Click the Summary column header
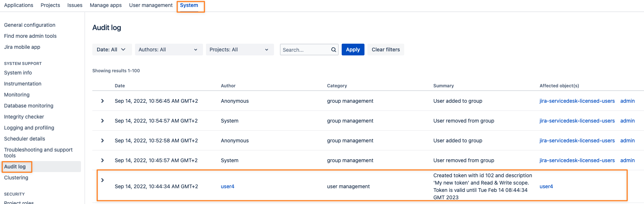Screen dimensions: 644x204 pos(444,86)
